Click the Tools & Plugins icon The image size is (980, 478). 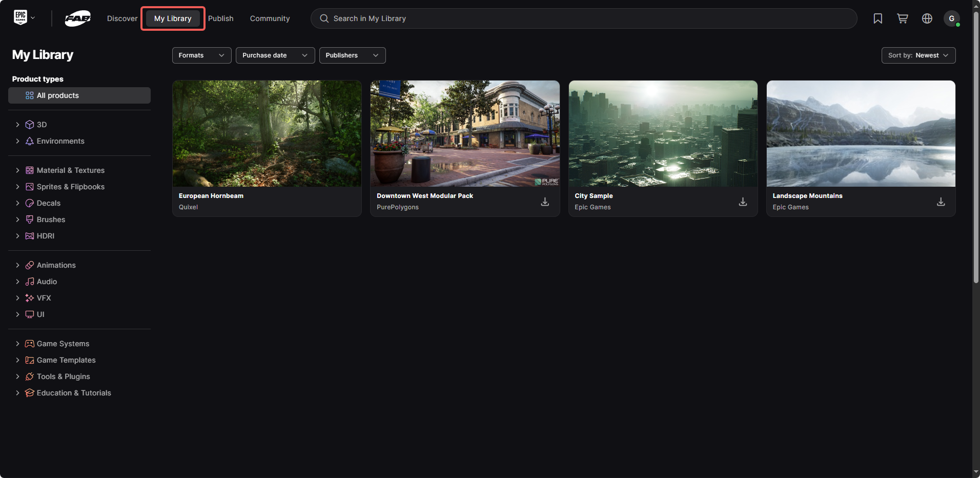(x=30, y=376)
